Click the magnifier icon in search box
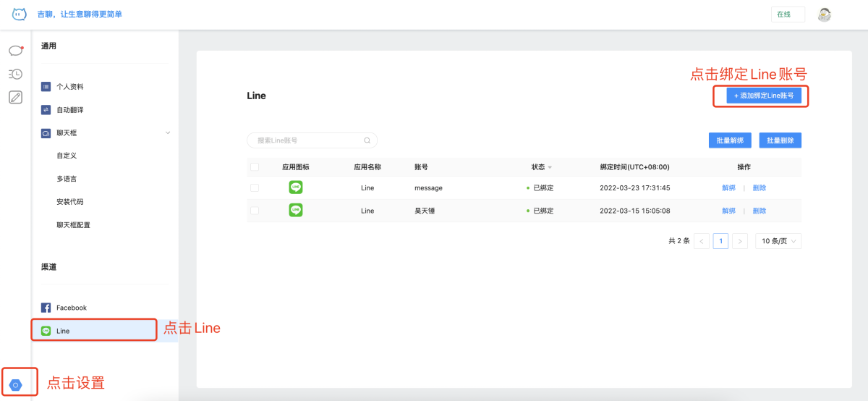 click(367, 140)
